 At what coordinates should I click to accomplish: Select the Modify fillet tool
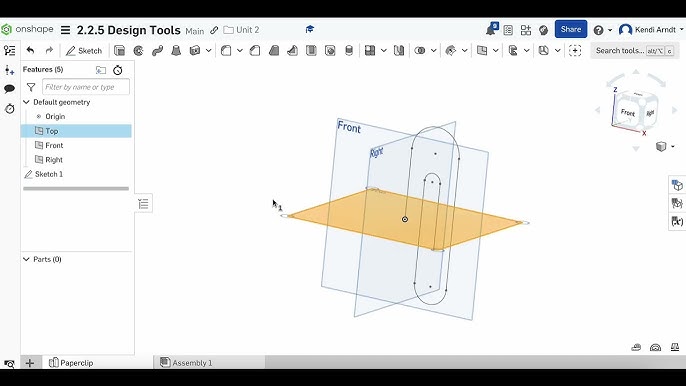pos(451,51)
